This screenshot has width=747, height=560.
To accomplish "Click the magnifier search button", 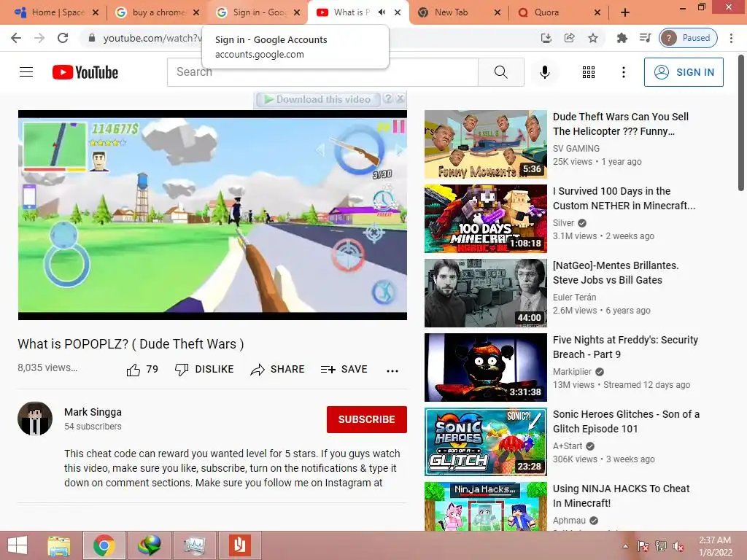I will [x=500, y=72].
